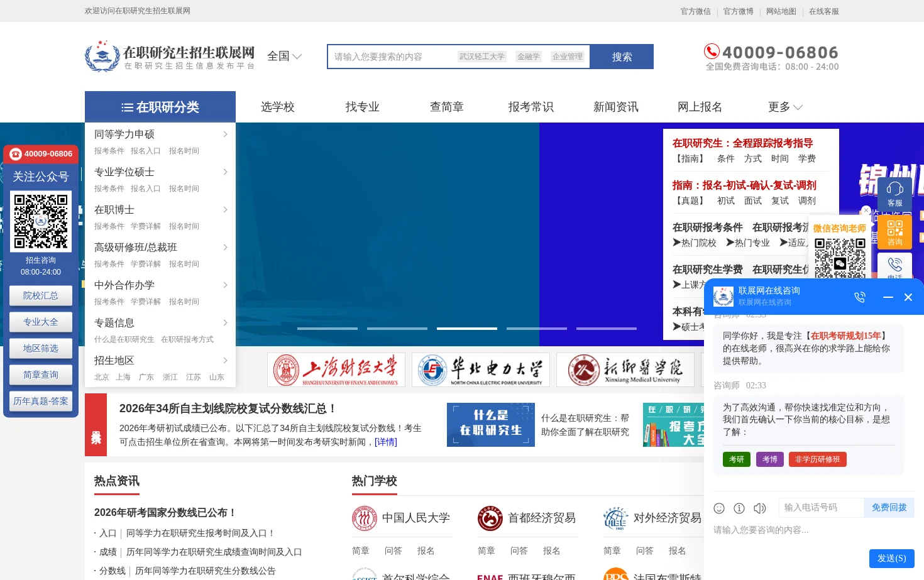This screenshot has height=580, width=924.
Task: Click the 金融学 search suggestion tag
Action: click(529, 57)
